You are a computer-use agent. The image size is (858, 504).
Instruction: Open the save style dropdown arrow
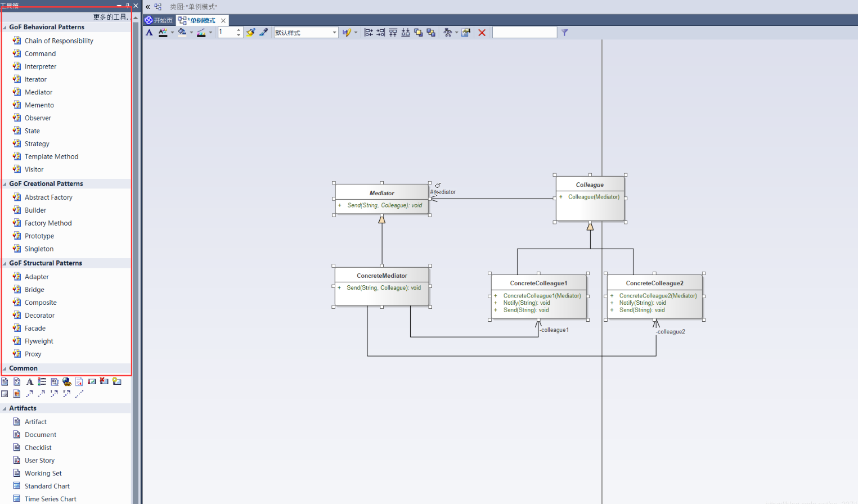pos(356,33)
